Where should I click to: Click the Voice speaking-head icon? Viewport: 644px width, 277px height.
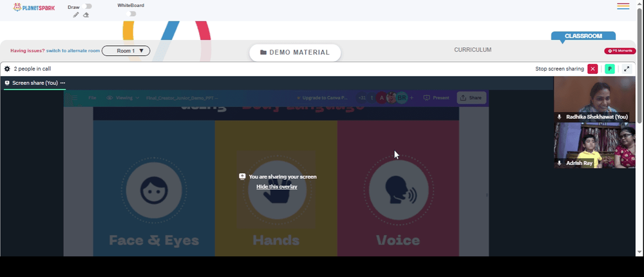[399, 190]
